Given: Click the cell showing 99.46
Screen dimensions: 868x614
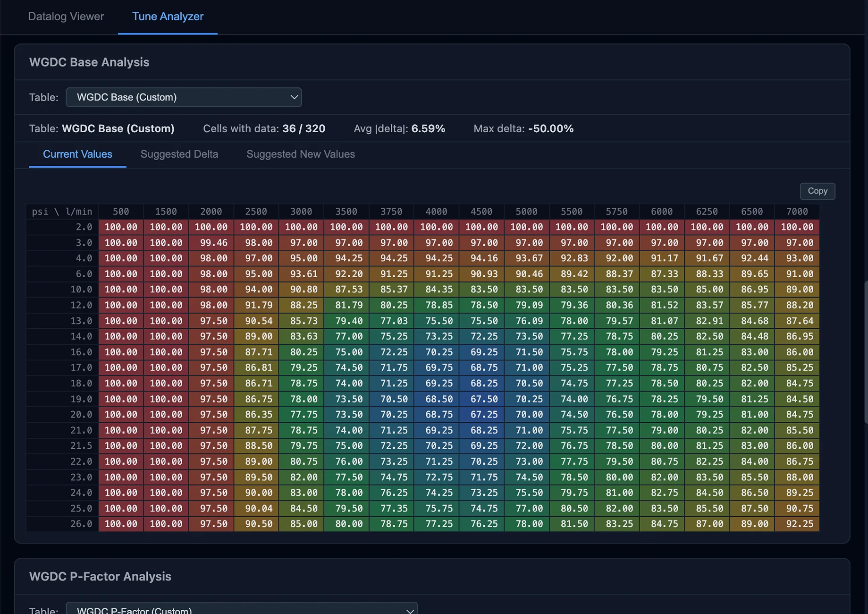Looking at the screenshot, I should pos(211,243).
